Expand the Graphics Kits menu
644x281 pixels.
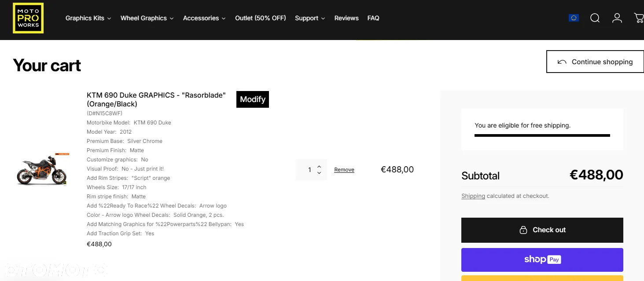click(88, 18)
